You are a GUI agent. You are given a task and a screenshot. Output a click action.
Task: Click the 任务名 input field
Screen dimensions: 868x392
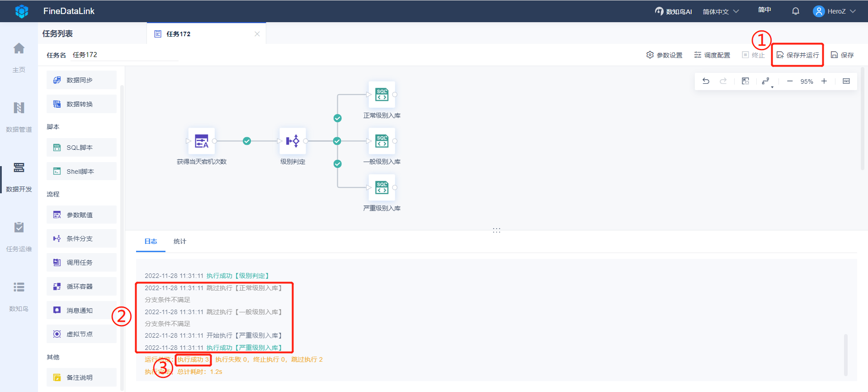click(125, 55)
